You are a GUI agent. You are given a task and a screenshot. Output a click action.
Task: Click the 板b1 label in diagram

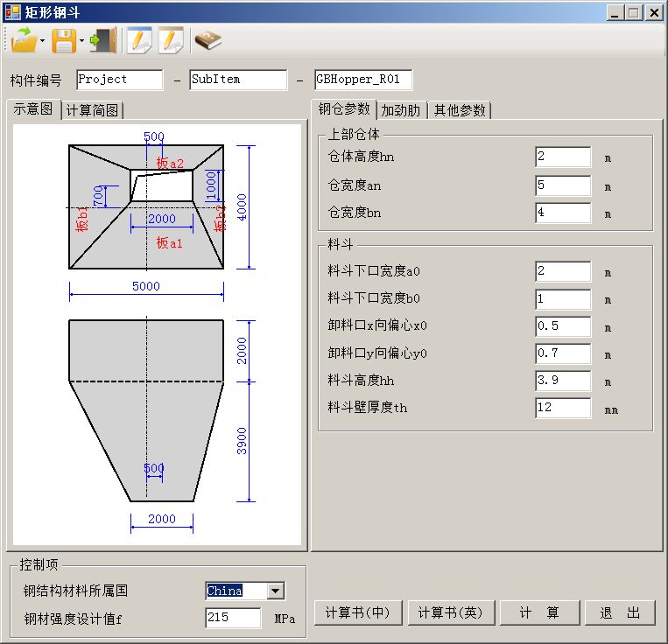[x=81, y=219]
